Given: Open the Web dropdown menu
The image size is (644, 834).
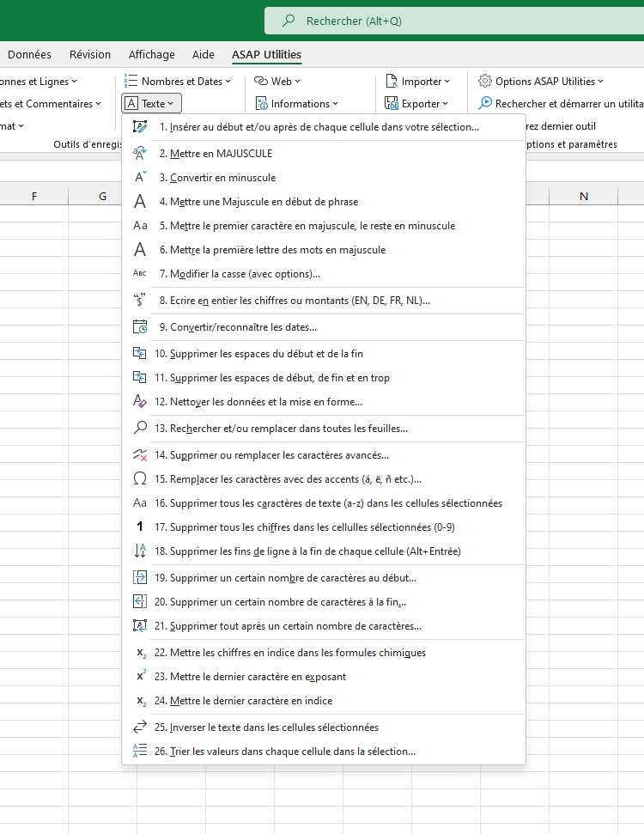Looking at the screenshot, I should [277, 81].
